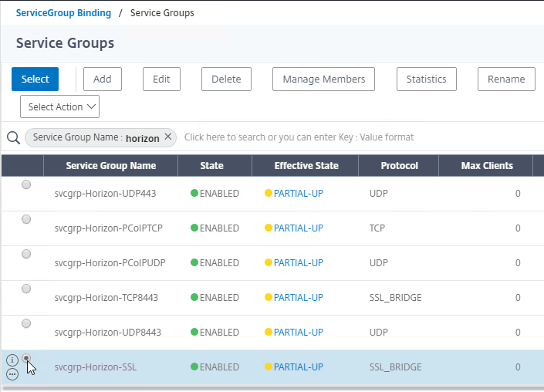Sort by Protocol column header

400,165
